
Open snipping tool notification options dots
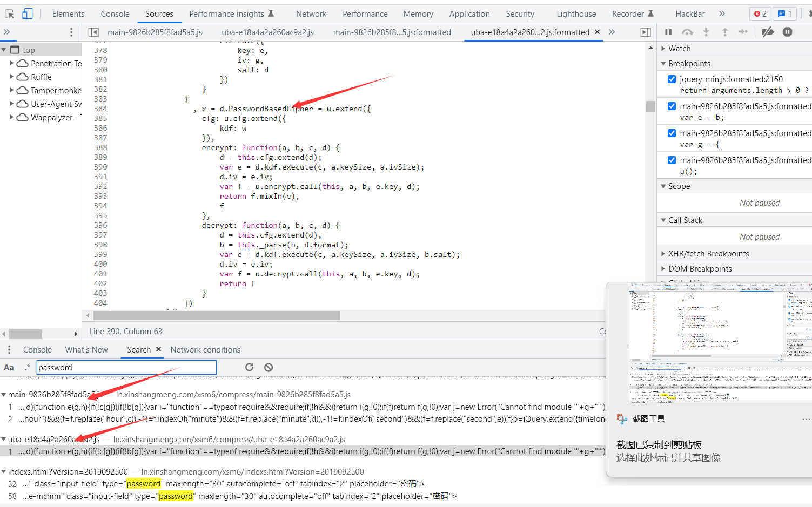click(806, 419)
